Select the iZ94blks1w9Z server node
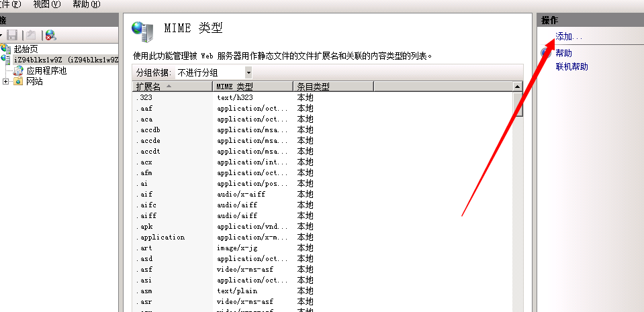This screenshot has height=312, width=644. pos(66,60)
